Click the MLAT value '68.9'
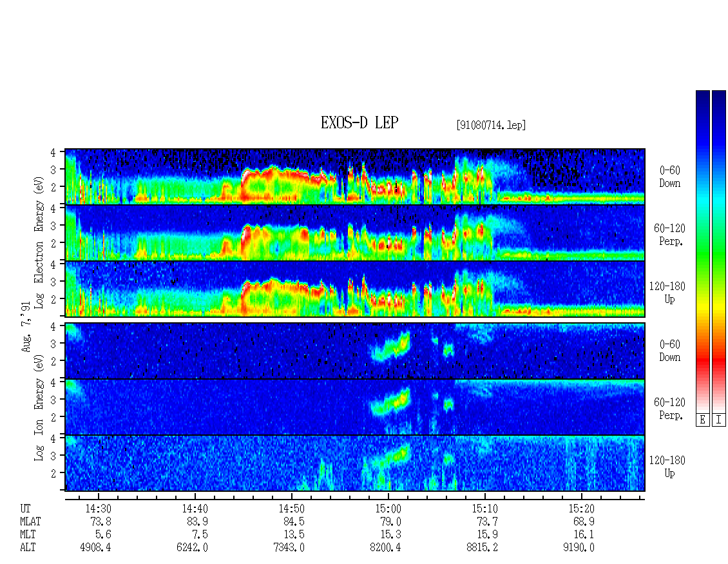Screen dimensions: 728x564 pyautogui.click(x=584, y=521)
